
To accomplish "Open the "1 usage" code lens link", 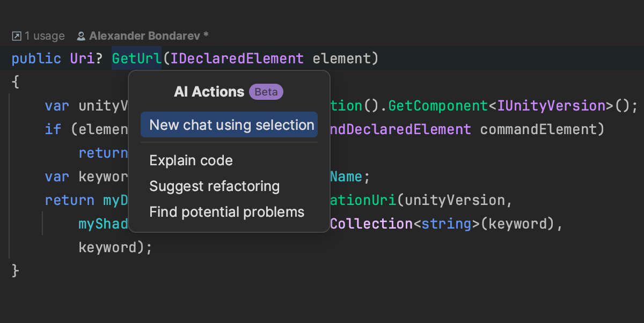I will [x=44, y=36].
